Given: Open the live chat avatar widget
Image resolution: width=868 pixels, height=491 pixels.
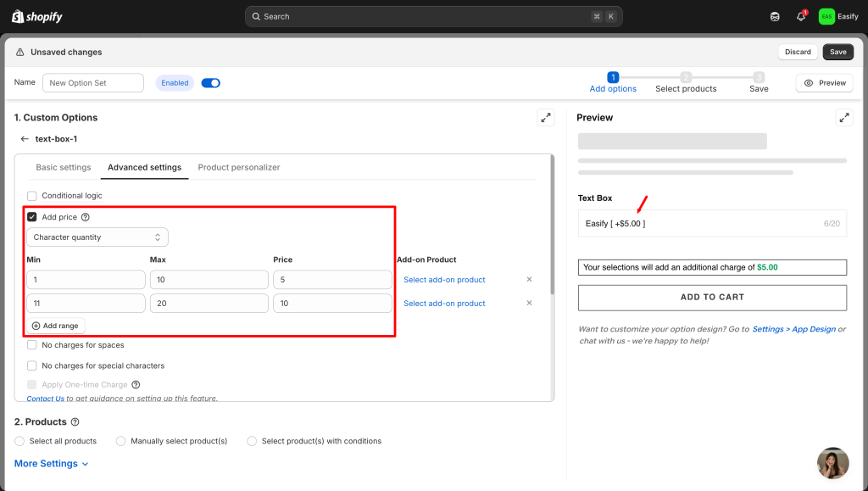Looking at the screenshot, I should click(832, 463).
